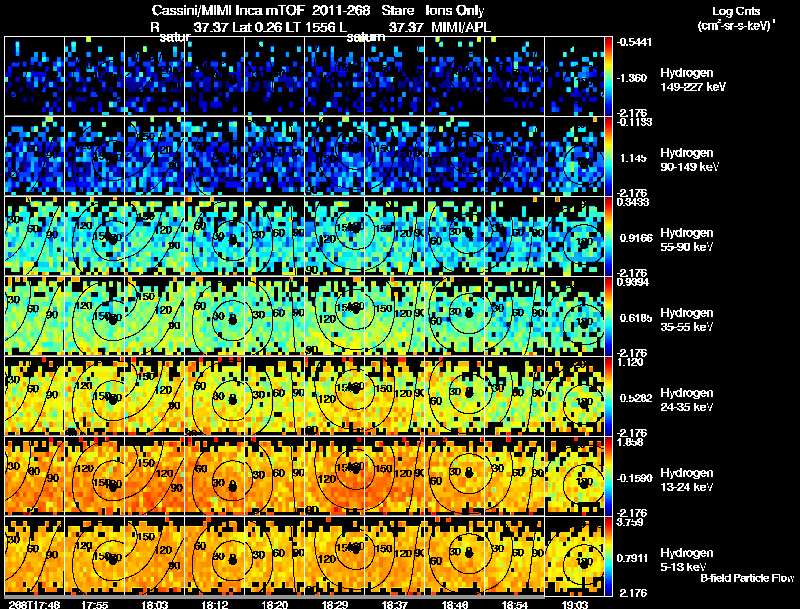800x609 pixels.
Task: Click the Log Cnts legend title
Action: 736,11
